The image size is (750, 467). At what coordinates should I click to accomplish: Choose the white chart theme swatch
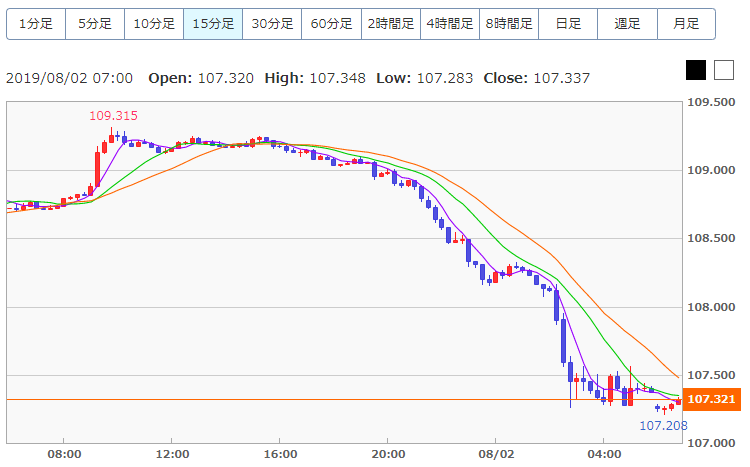point(724,70)
